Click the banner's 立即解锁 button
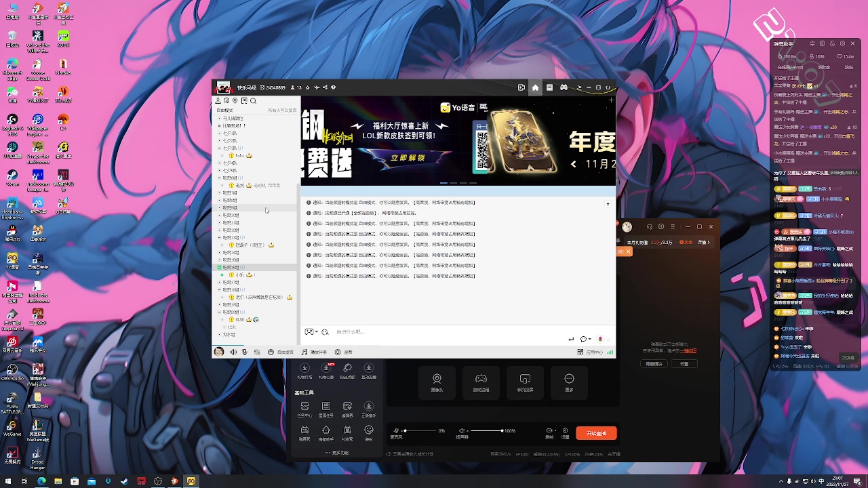868x488 pixels. coord(408,158)
